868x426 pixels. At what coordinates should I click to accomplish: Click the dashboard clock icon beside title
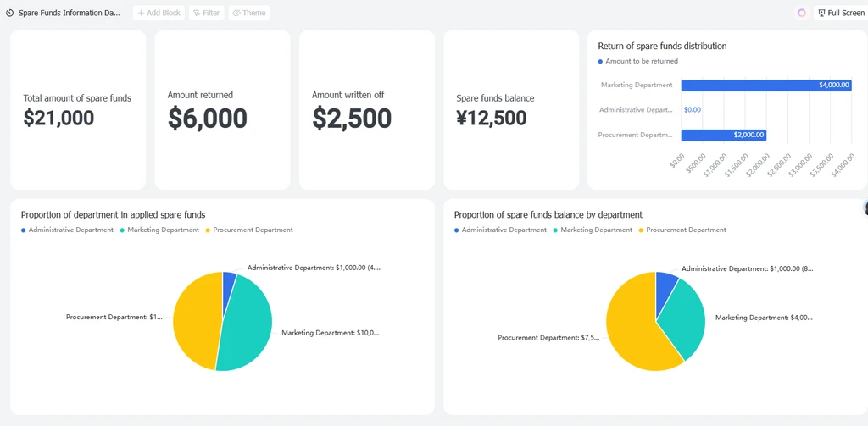[x=9, y=13]
